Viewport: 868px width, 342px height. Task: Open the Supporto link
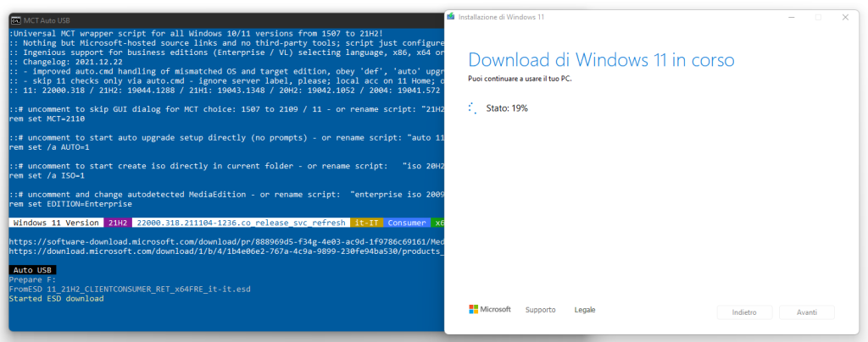coord(540,310)
